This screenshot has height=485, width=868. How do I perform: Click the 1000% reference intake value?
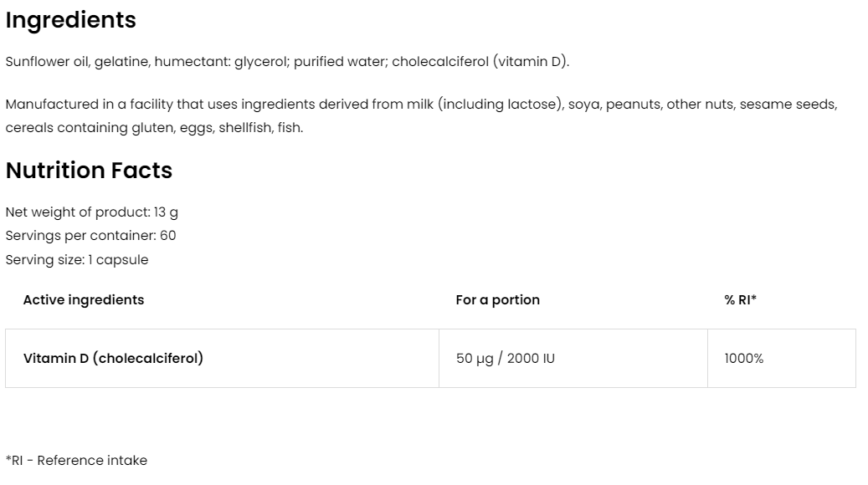743,359
